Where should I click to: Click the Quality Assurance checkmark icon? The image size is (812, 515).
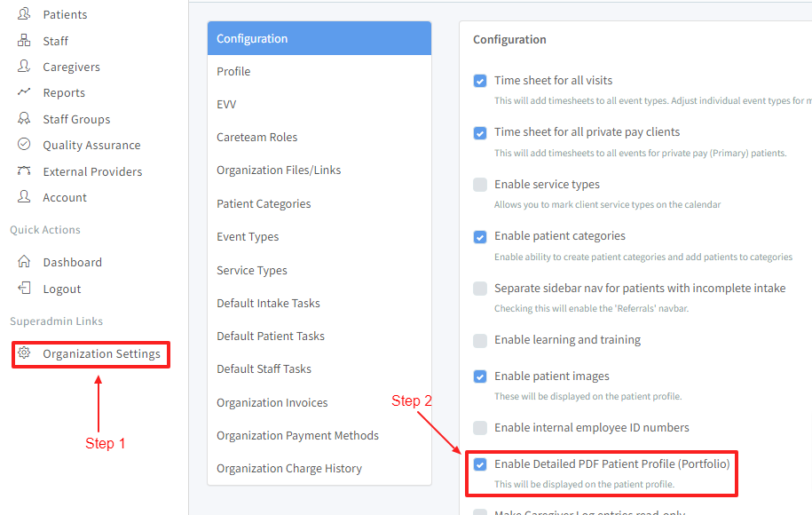click(24, 145)
